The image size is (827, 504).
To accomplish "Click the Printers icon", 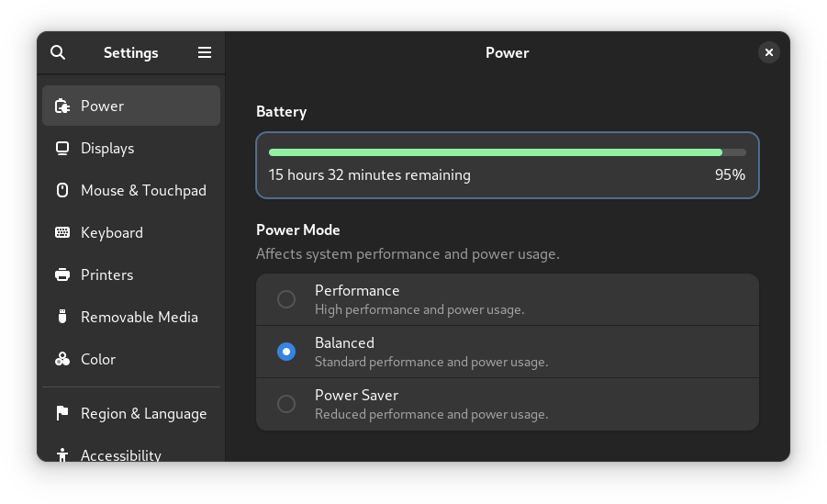I will pyautogui.click(x=62, y=274).
